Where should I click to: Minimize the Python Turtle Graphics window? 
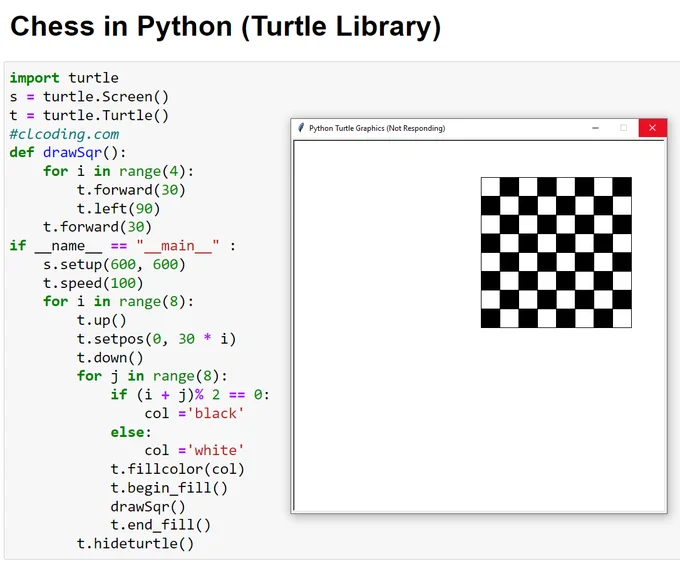click(595, 128)
